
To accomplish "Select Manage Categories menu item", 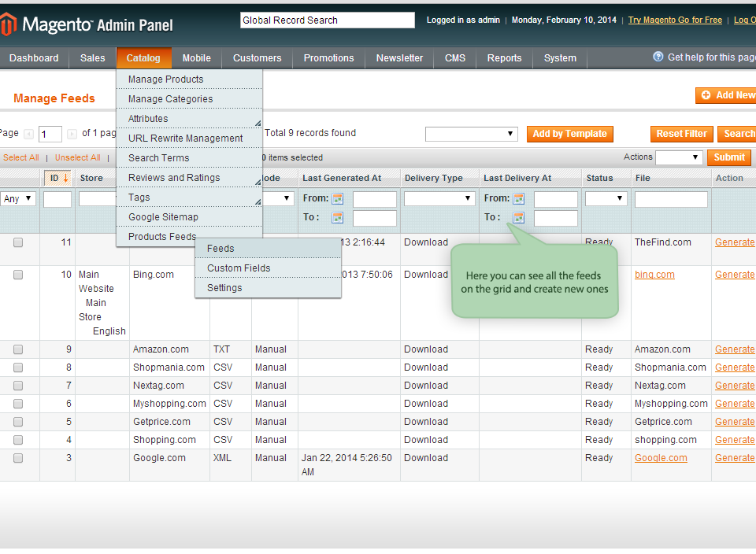I will point(189,98).
